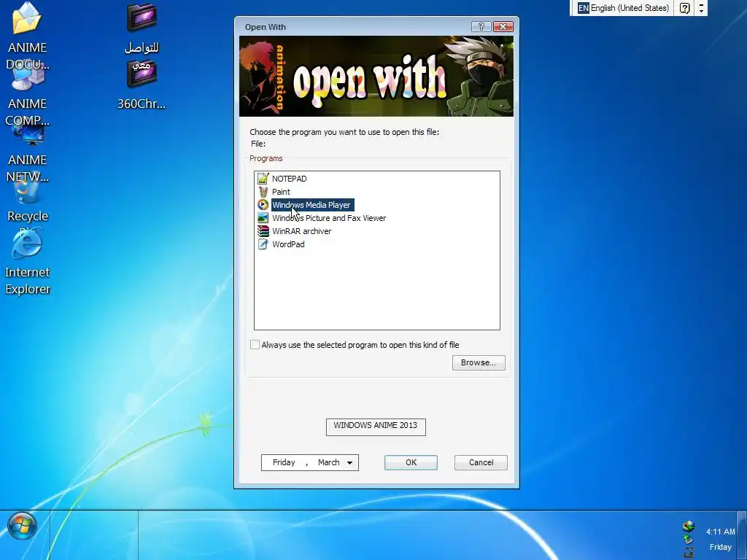Select the Windows Picture and Fax Viewer icon
This screenshot has height=560, width=747.
[263, 217]
